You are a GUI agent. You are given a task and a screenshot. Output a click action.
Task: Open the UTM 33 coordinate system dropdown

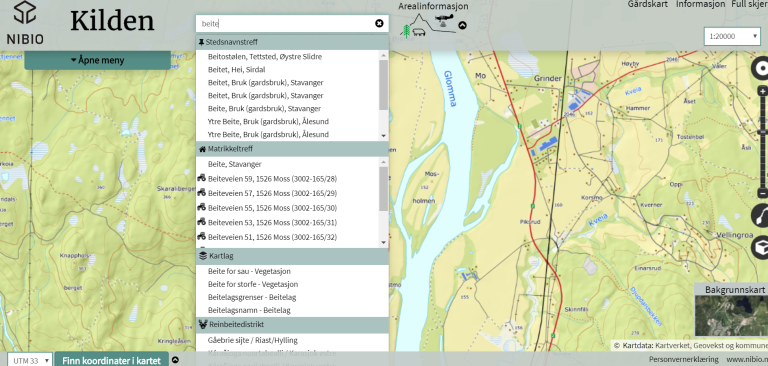coord(30,360)
